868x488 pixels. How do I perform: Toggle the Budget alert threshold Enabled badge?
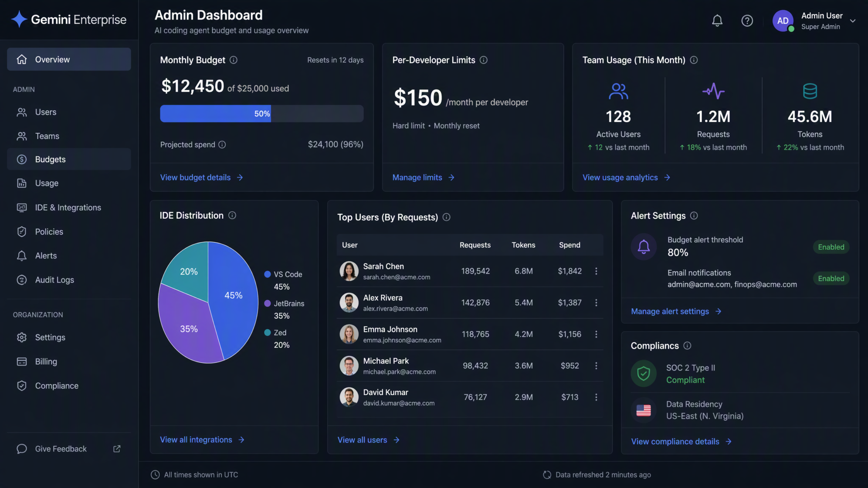pyautogui.click(x=831, y=247)
